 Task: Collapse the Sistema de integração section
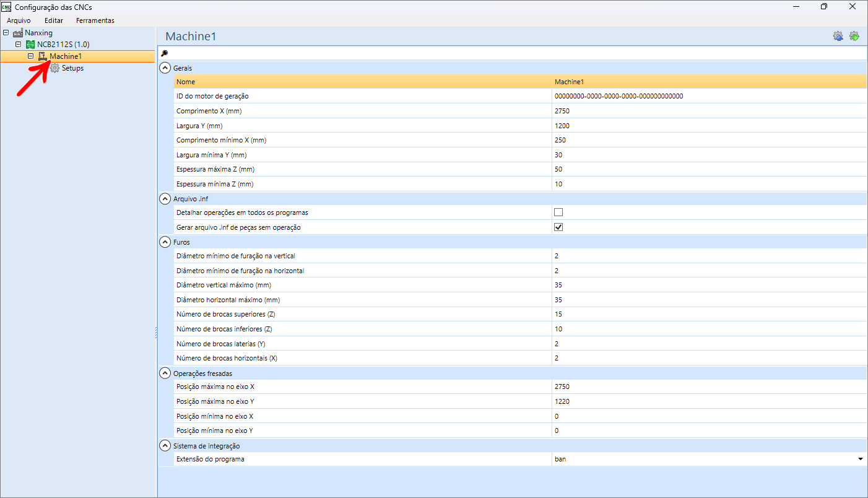[165, 445]
